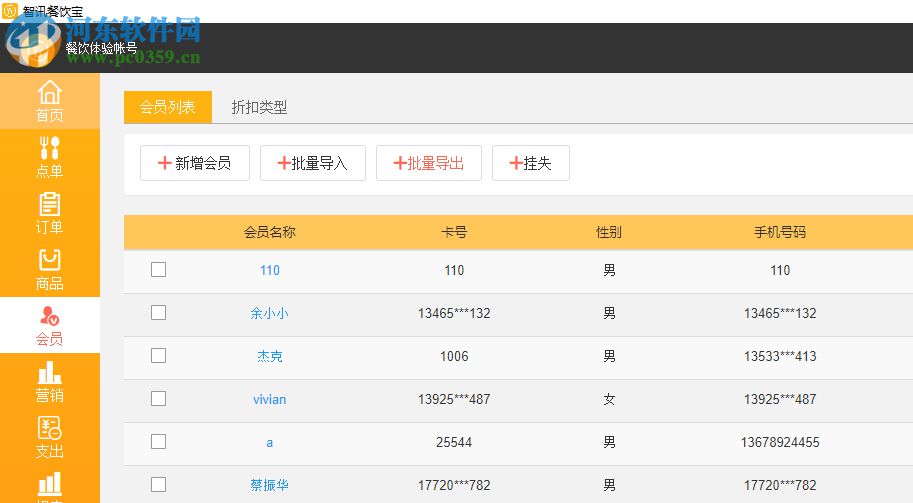This screenshot has width=913, height=503.
Task: Click the 会员名称 column header
Action: pos(270,232)
